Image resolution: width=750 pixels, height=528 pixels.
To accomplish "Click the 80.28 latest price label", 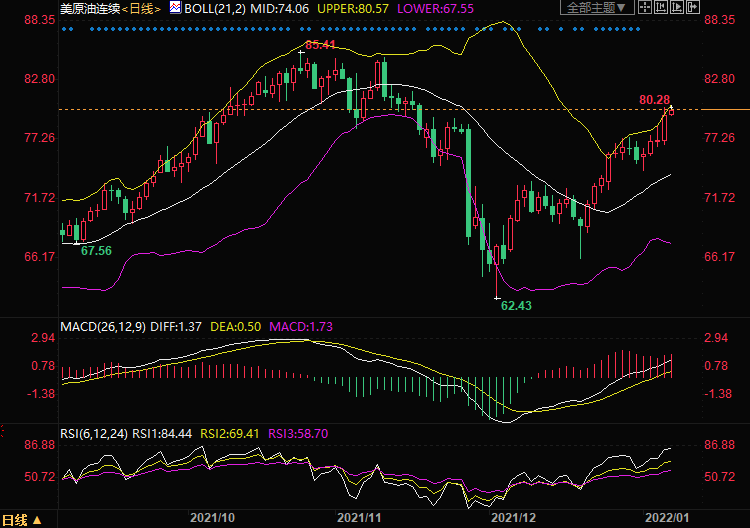I will point(654,99).
